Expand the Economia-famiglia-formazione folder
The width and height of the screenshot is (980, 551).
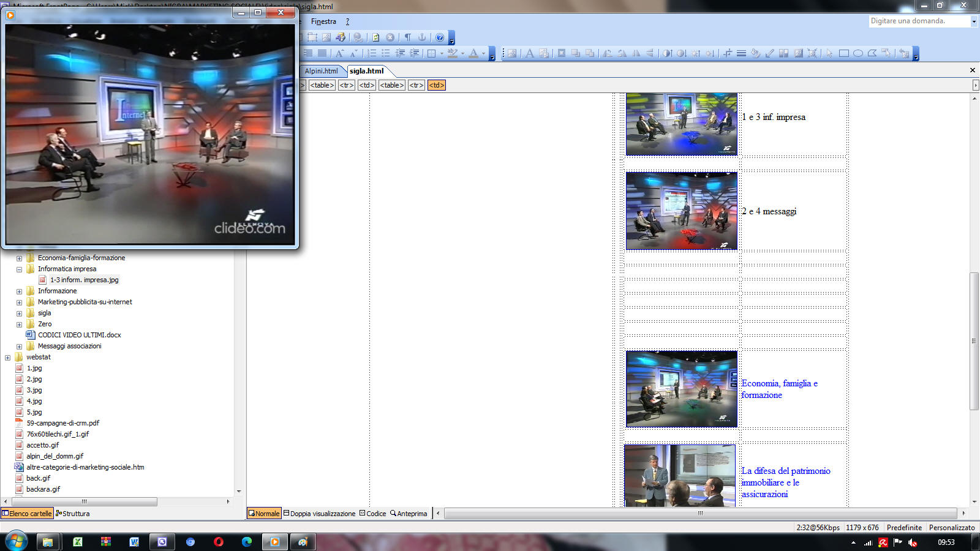[19, 258]
